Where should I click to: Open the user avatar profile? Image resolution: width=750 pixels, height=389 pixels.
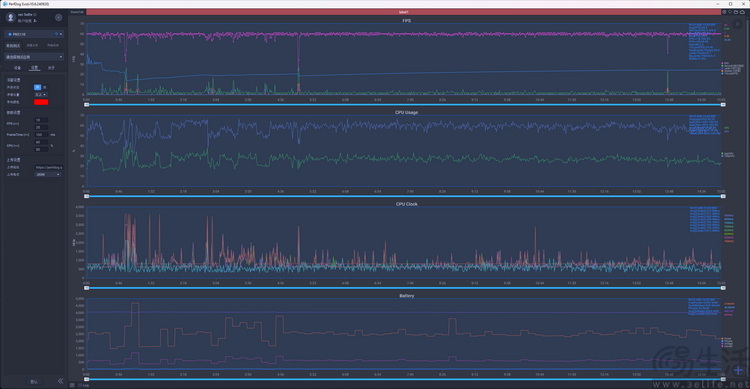click(x=11, y=18)
